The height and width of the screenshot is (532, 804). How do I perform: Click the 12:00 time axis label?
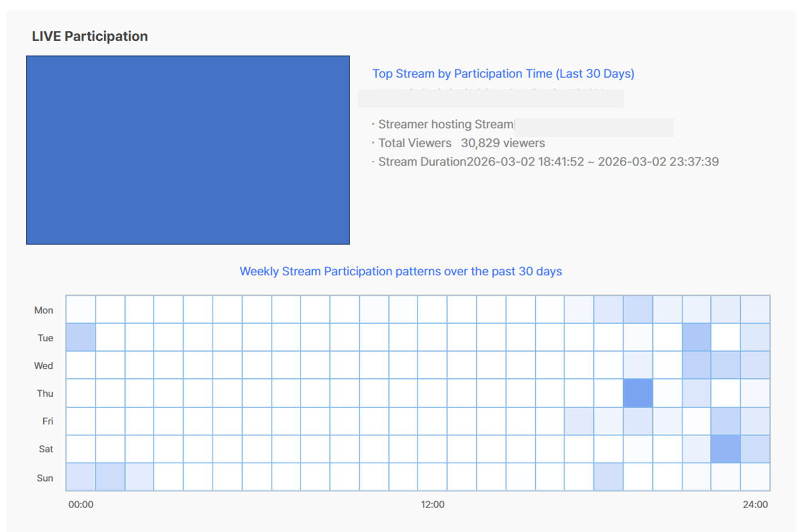(x=433, y=505)
